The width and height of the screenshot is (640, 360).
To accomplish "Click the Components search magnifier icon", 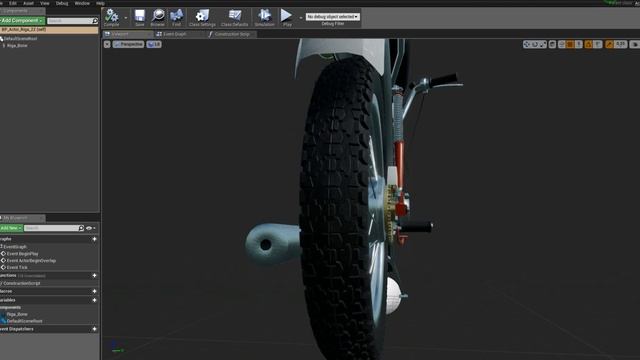I will pyautogui.click(x=95, y=21).
